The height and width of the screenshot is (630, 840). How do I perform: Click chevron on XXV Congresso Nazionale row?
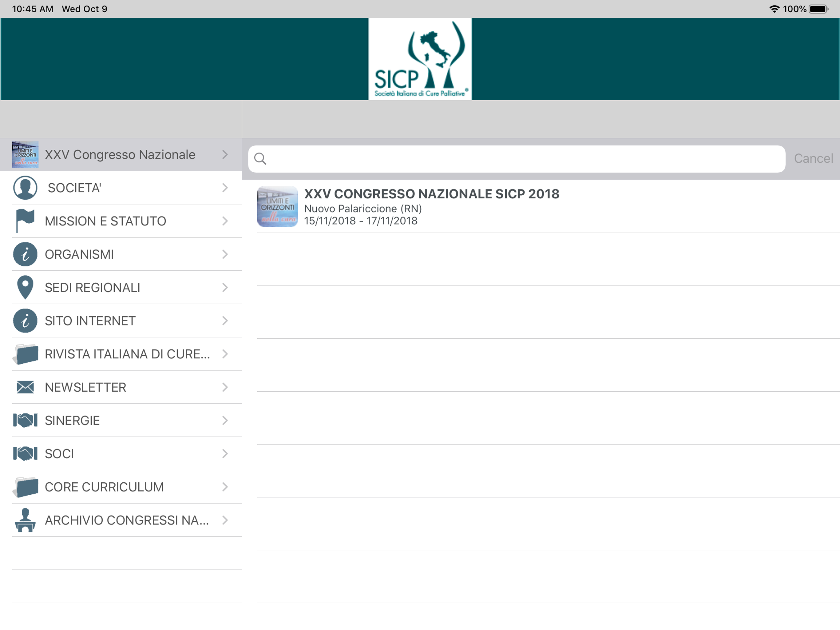point(225,155)
